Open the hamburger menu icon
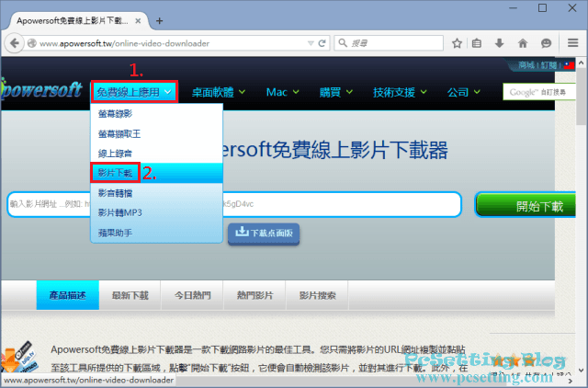The width and height of the screenshot is (588, 388). pyautogui.click(x=572, y=43)
